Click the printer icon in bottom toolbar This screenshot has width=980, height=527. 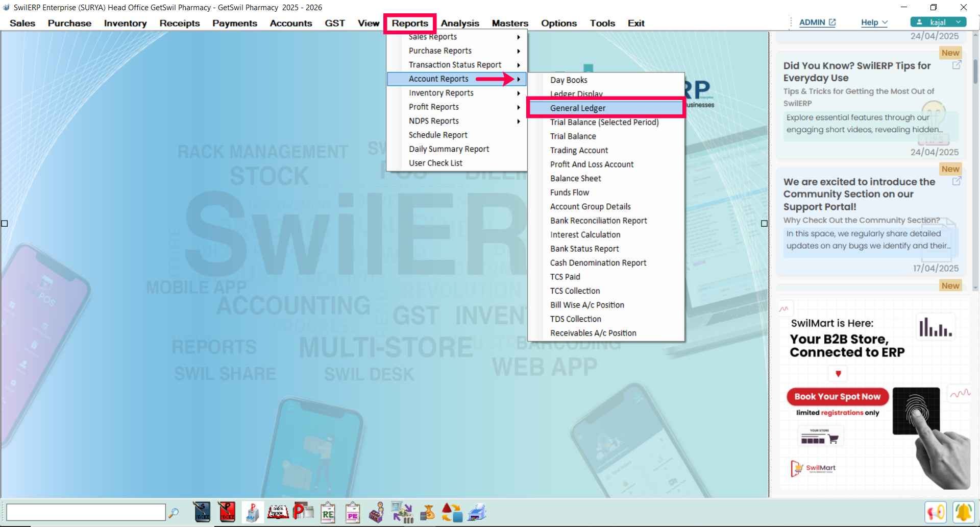pos(477,512)
